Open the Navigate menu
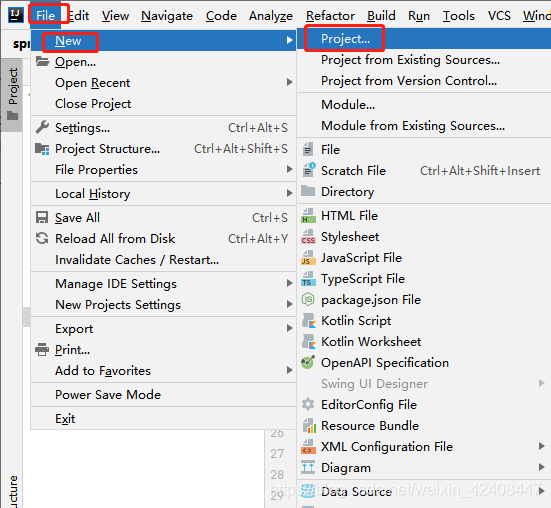The width and height of the screenshot is (551, 508). click(x=167, y=16)
